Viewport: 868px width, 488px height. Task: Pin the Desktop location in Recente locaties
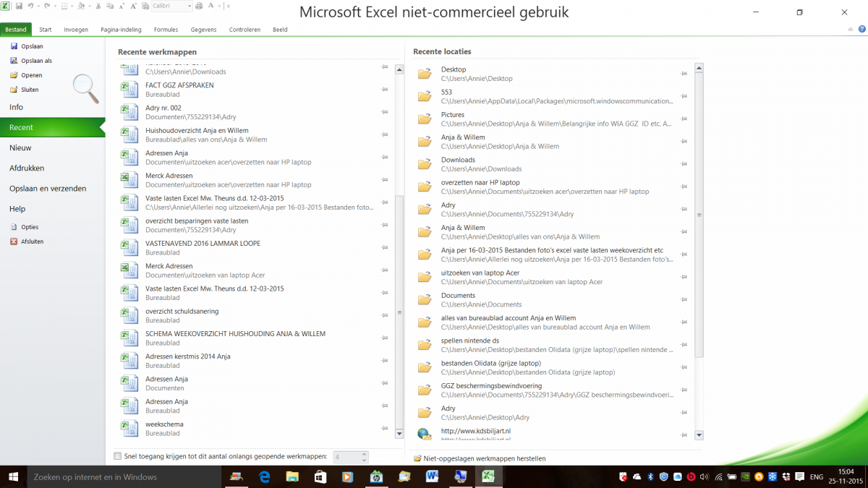[x=684, y=74]
